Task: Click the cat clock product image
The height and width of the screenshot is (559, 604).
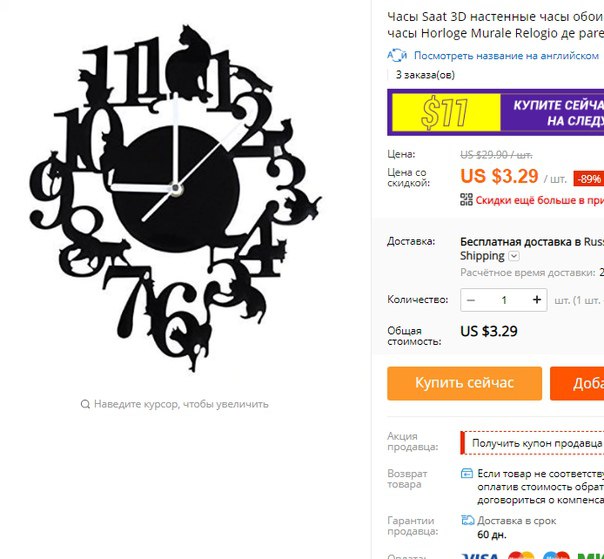Action: click(x=175, y=198)
